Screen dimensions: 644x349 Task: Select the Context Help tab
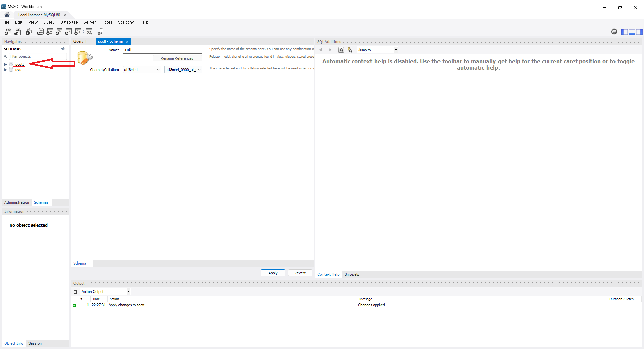click(x=329, y=274)
